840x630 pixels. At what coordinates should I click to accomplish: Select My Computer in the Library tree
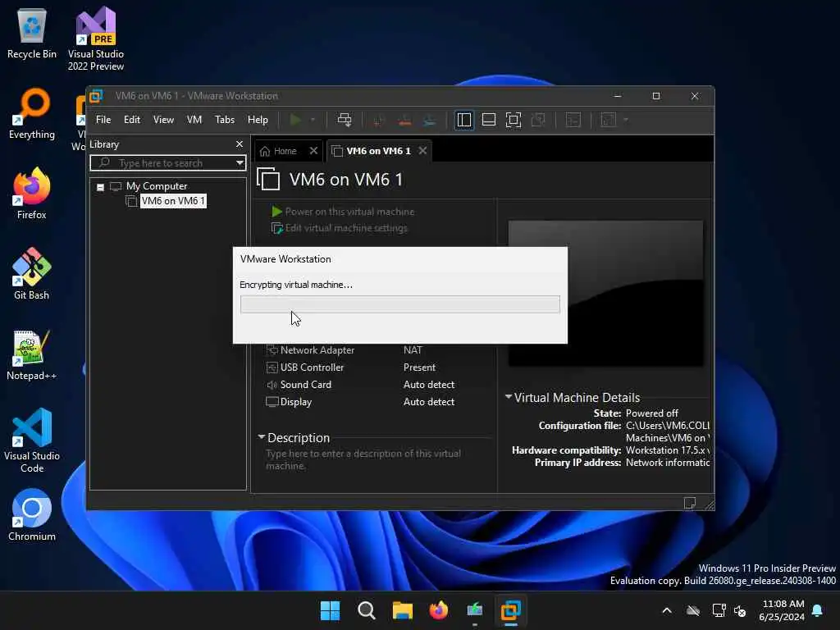[x=157, y=186]
